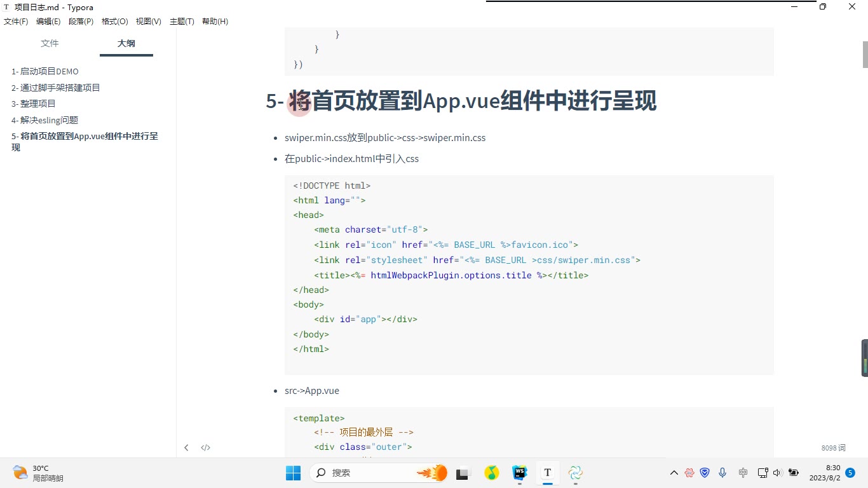Jump to outline item 1- 启动项目DEMO
This screenshot has height=488, width=868.
coord(45,71)
